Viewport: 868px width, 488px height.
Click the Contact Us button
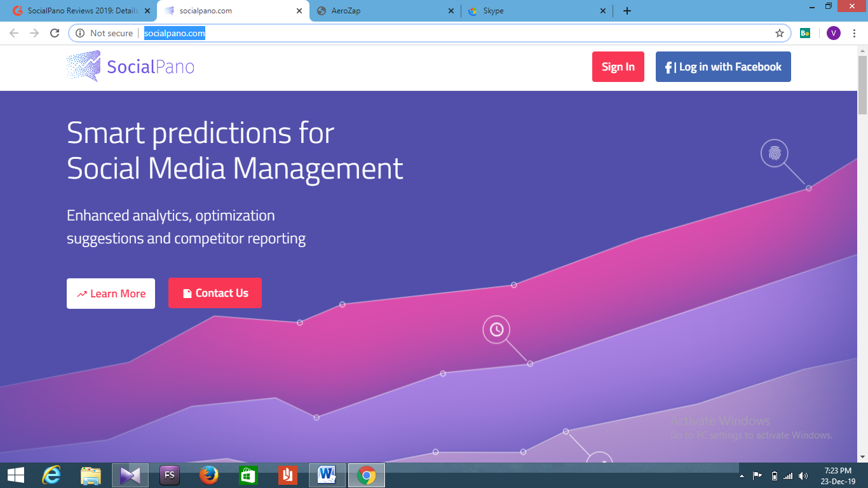tap(215, 293)
